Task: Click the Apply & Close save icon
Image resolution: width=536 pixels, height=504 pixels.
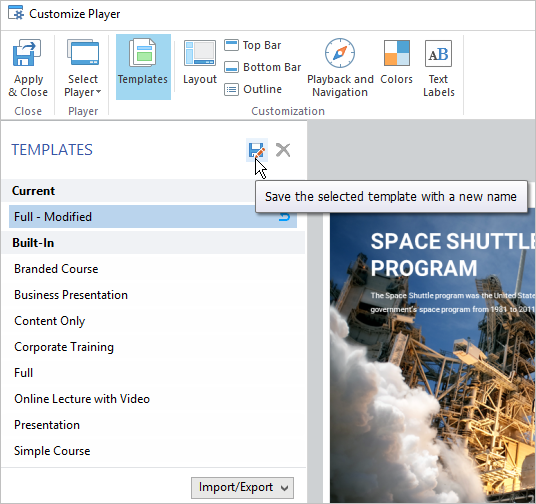Action: [27, 53]
